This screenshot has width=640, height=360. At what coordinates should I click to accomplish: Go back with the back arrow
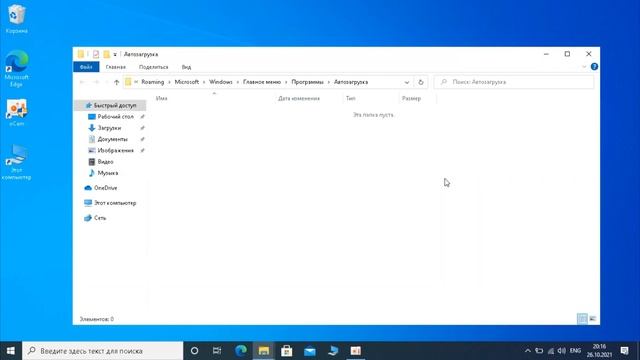click(x=82, y=82)
